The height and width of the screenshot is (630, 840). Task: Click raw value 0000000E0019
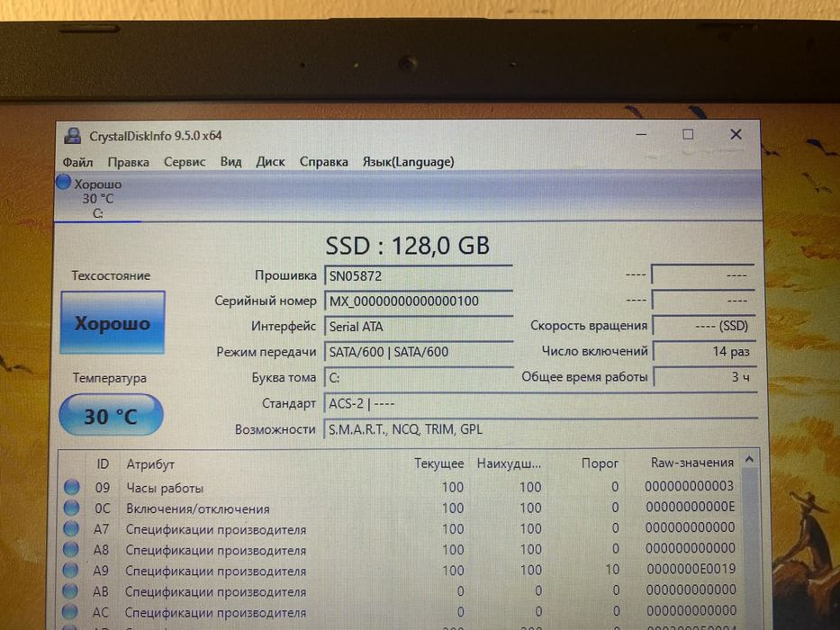tap(691, 569)
